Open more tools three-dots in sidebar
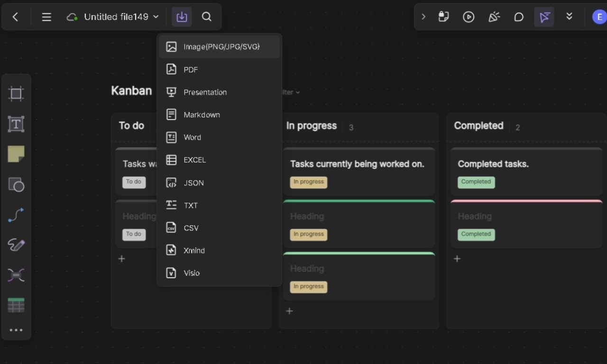The width and height of the screenshot is (607, 364). click(x=16, y=330)
